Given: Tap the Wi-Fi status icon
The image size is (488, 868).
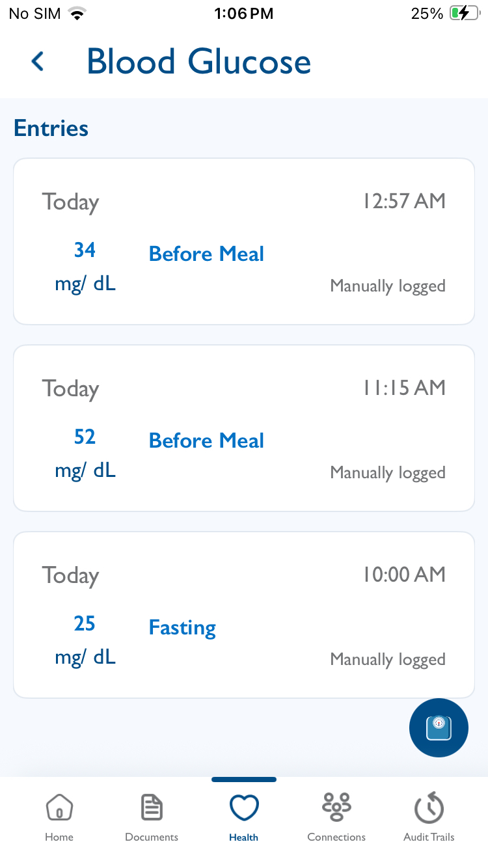Looking at the screenshot, I should 78,14.
